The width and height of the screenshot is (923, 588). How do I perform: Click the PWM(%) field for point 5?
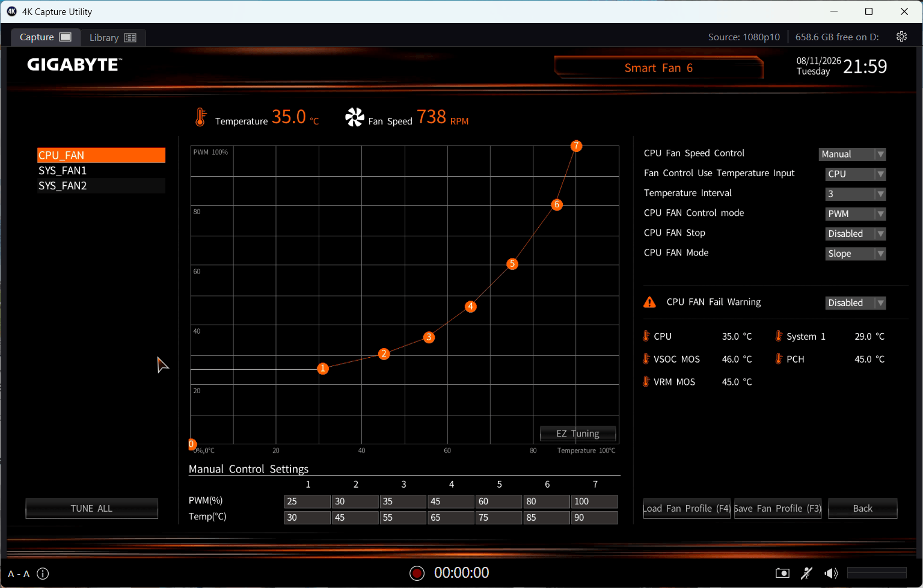pyautogui.click(x=499, y=501)
